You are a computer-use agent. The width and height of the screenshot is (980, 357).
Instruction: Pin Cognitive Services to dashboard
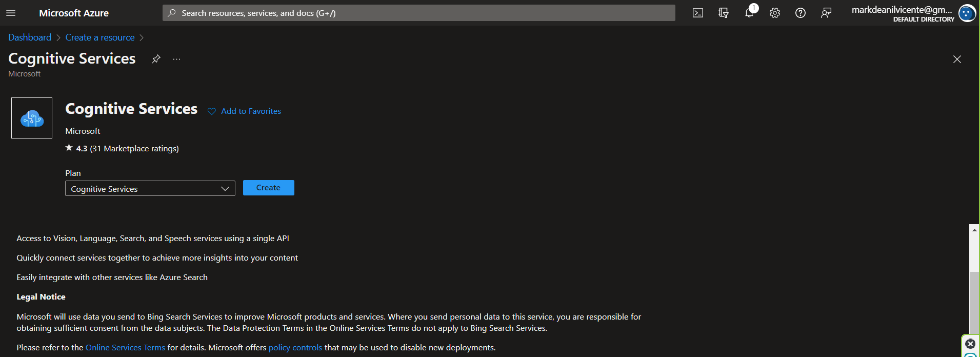(156, 59)
